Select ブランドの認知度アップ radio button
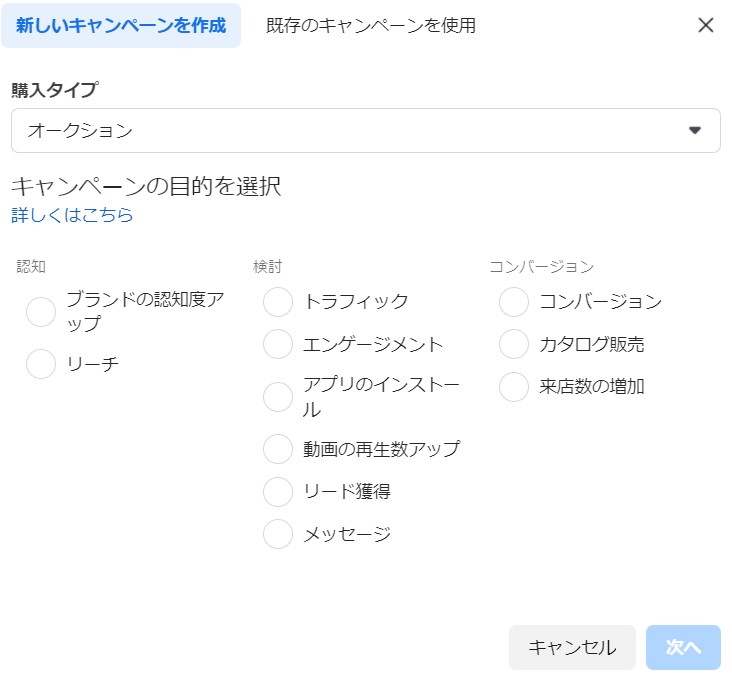This screenshot has height=677, width=732. tap(41, 312)
